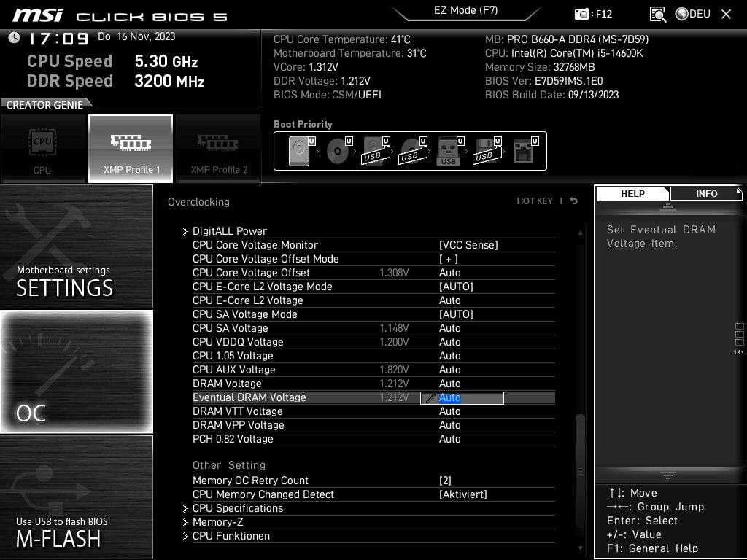Close the BIOS with the X icon
747x560 pixels.
tap(726, 15)
